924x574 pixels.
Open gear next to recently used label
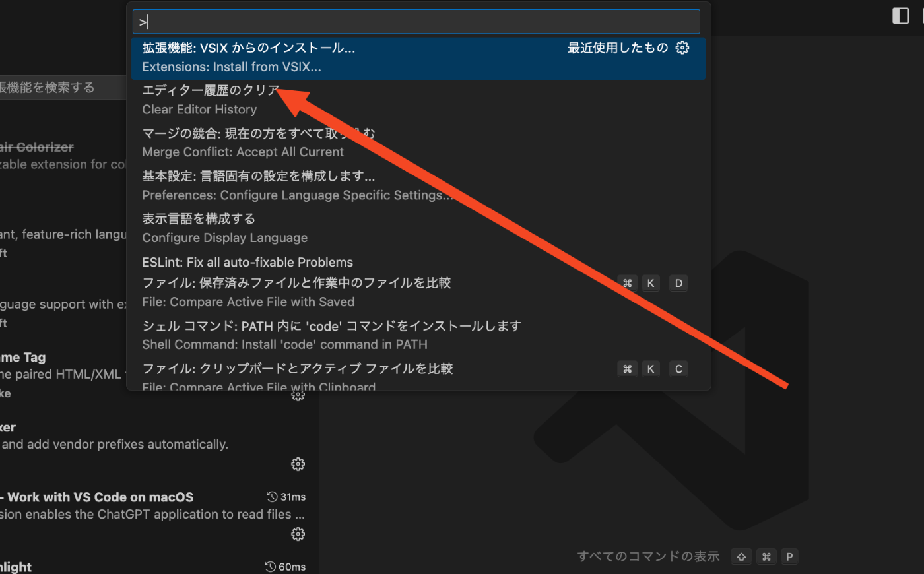tap(682, 48)
